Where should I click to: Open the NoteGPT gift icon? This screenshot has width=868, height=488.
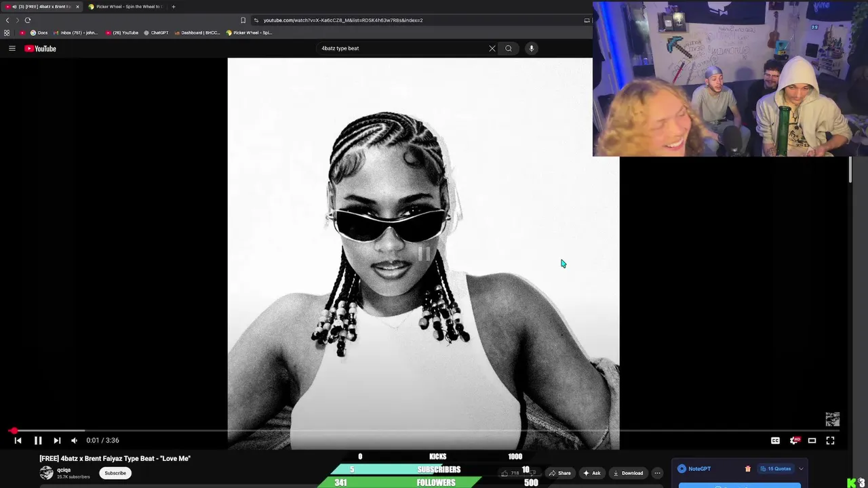[x=748, y=468]
